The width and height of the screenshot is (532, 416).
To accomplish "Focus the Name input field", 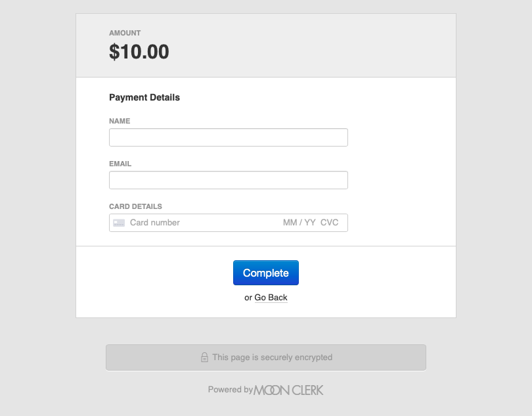I will point(228,137).
